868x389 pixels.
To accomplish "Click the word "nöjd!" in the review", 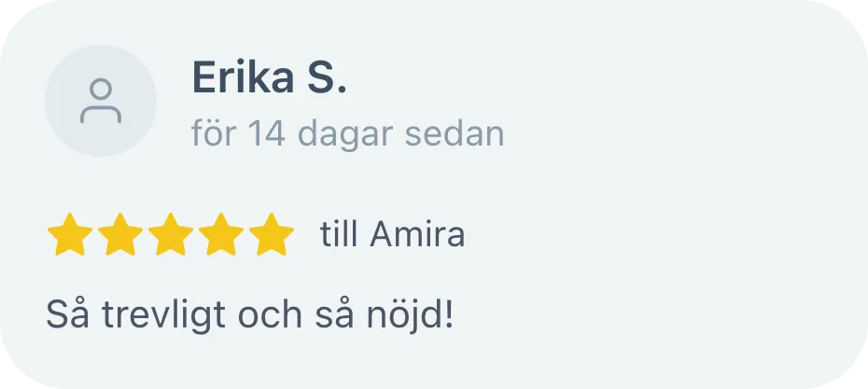I will (411, 315).
